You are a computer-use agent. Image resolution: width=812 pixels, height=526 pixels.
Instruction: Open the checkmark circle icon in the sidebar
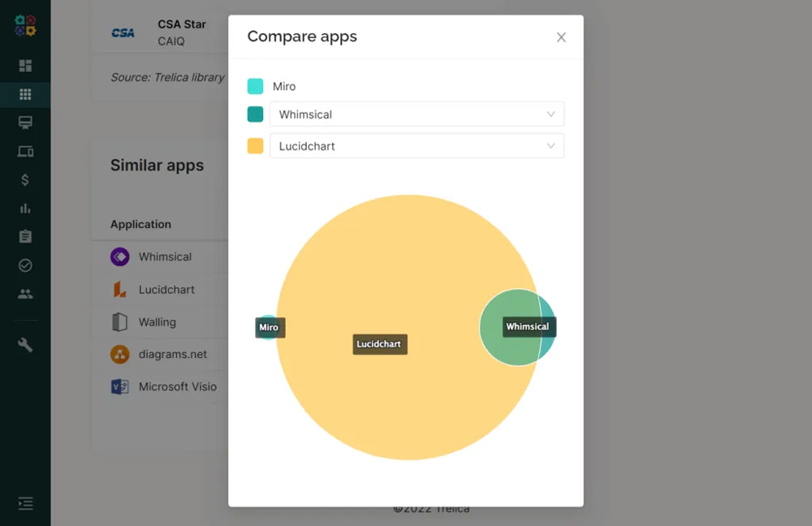click(x=25, y=265)
